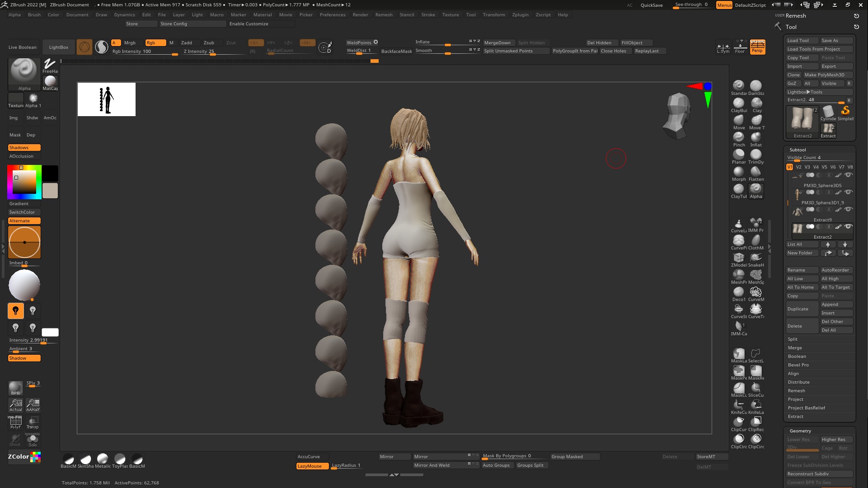Image resolution: width=868 pixels, height=488 pixels.
Task: Select the ClayBuildup brush icon
Action: click(x=738, y=103)
